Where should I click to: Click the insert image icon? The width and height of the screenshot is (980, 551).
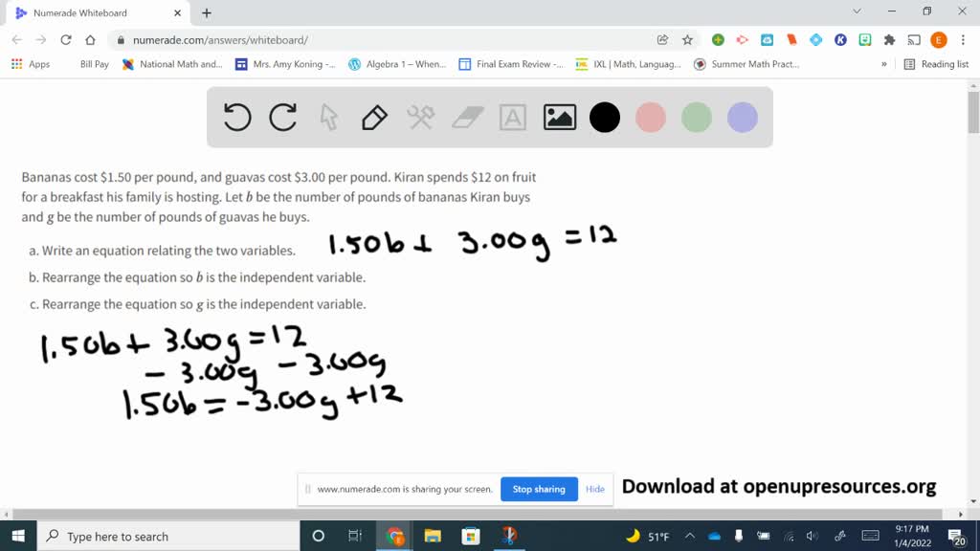coord(559,118)
